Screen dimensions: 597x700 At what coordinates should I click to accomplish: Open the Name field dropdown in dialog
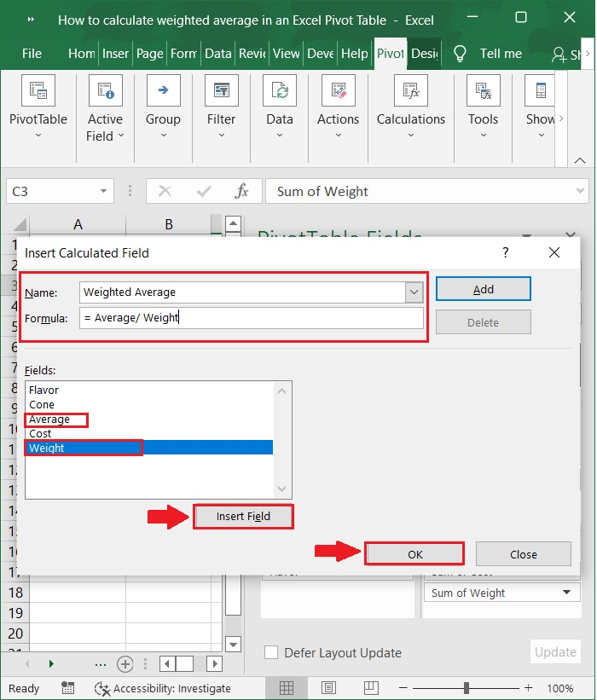click(414, 292)
